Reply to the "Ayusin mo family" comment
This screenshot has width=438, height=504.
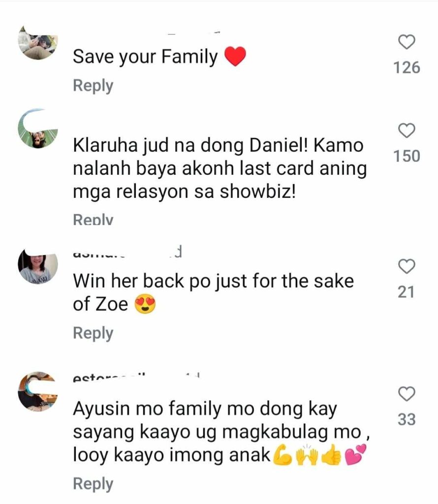93,484
